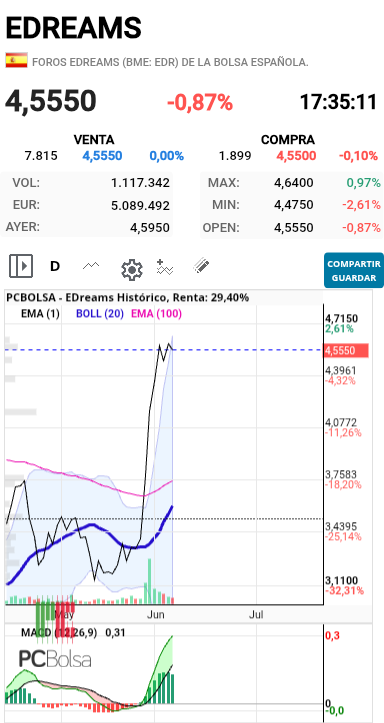Click the -0,87% daily change at top

tap(200, 102)
